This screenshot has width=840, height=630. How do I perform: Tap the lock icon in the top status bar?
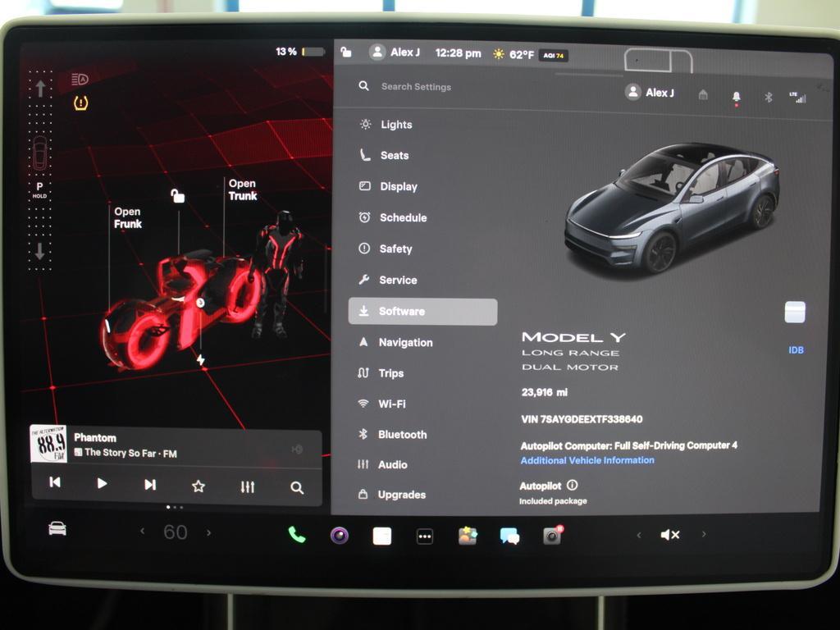tap(345, 52)
